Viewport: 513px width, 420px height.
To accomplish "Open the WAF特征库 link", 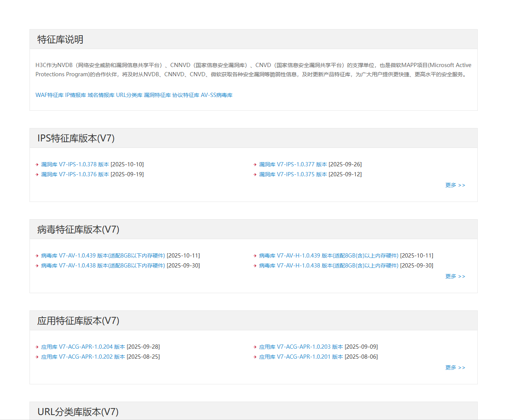I will pyautogui.click(x=49, y=95).
